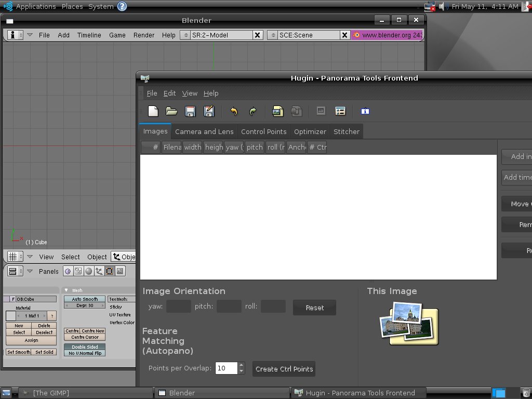Toggle Auto Smooth in Blender Mesh panel

point(85,299)
